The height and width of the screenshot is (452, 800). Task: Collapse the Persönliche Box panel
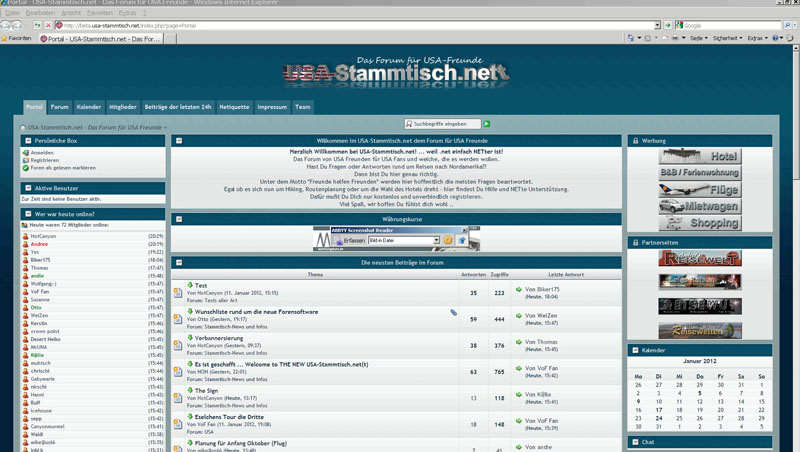coord(27,141)
